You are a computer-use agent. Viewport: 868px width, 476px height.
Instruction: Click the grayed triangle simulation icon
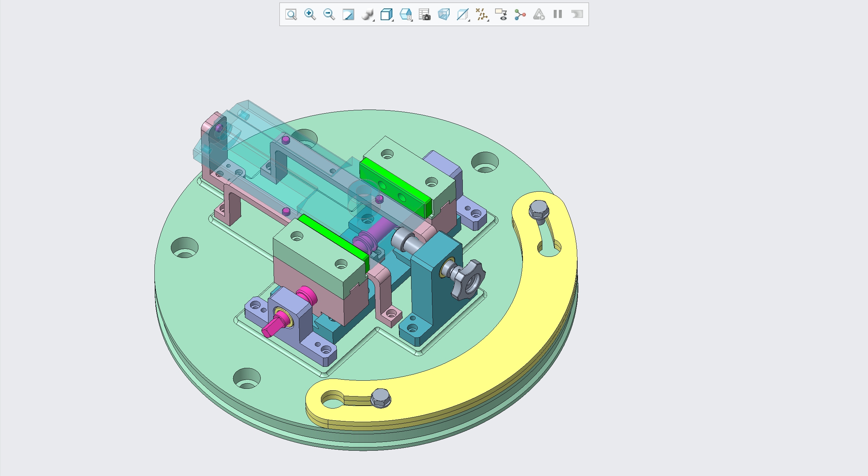click(539, 15)
